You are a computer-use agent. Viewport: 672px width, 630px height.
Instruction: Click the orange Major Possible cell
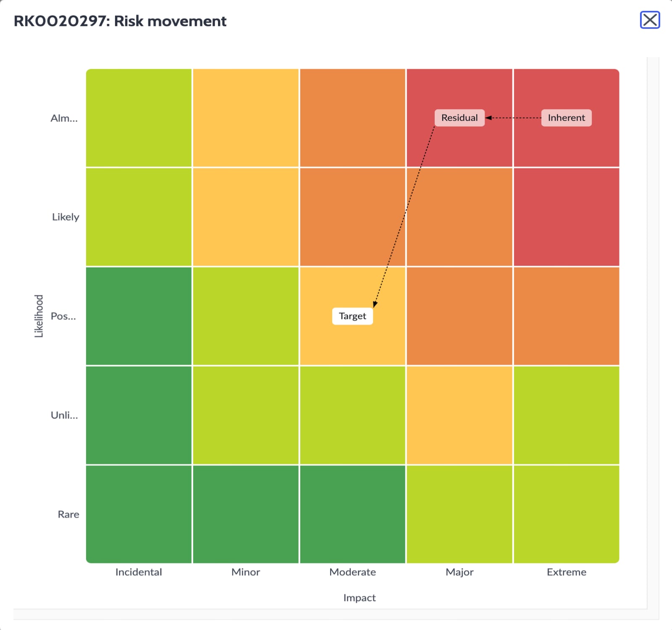(459, 316)
